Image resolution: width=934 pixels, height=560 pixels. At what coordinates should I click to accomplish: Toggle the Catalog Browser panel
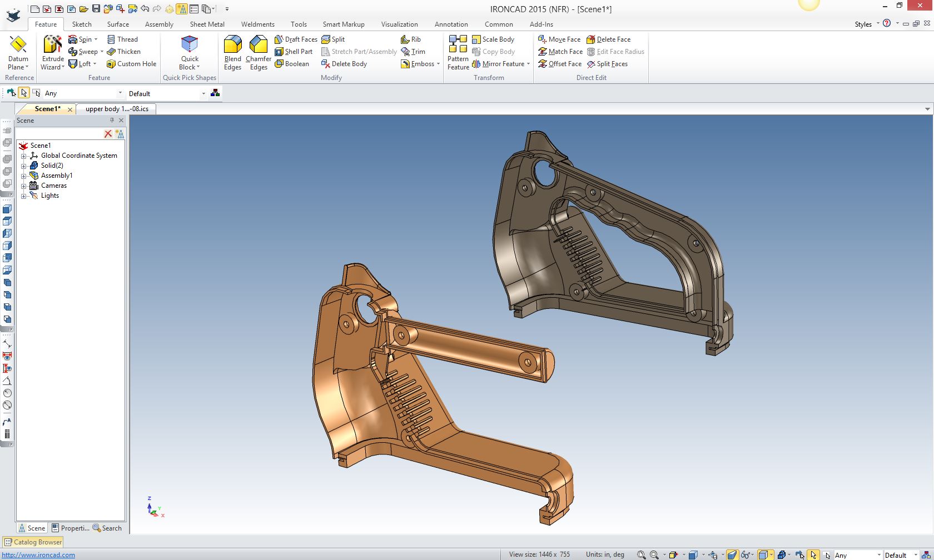click(33, 542)
